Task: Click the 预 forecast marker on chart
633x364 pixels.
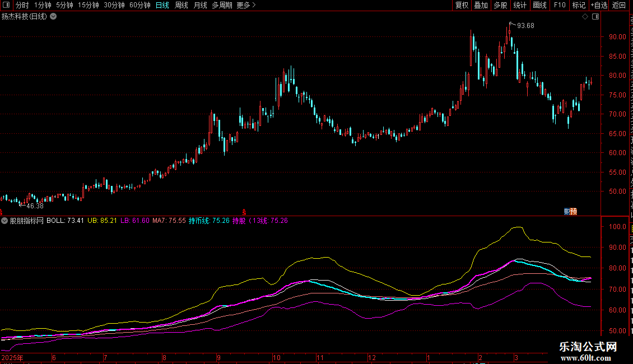Action: [x=574, y=212]
